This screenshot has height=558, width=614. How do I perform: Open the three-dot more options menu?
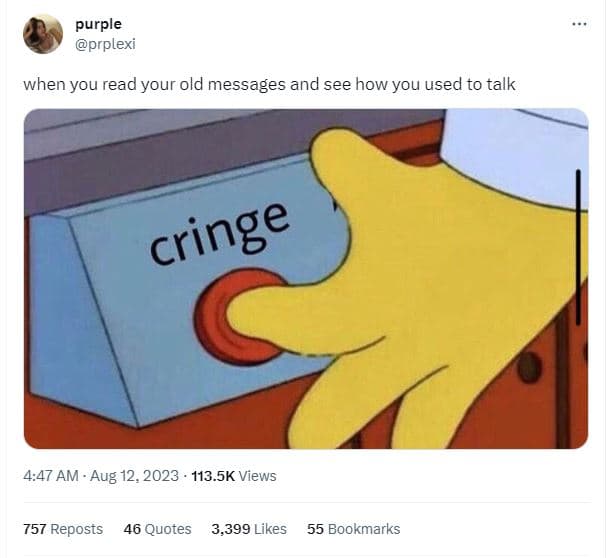579,24
